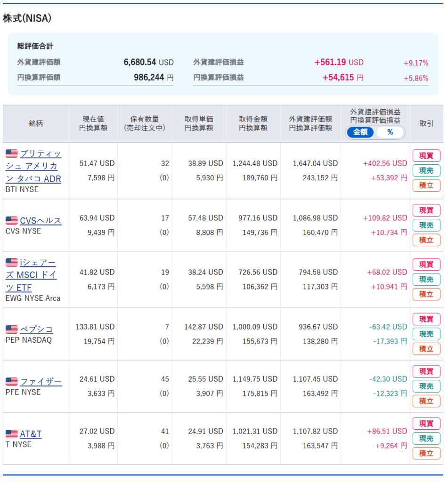This screenshot has height=482, width=448.
Task: Open AT&T stock link
Action: pyautogui.click(x=31, y=434)
